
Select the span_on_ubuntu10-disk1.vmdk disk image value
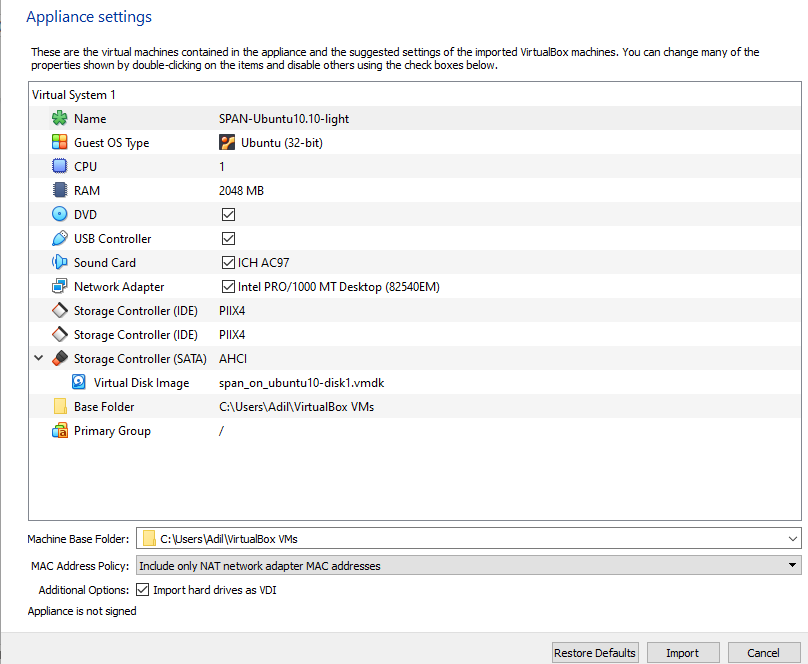tap(301, 383)
